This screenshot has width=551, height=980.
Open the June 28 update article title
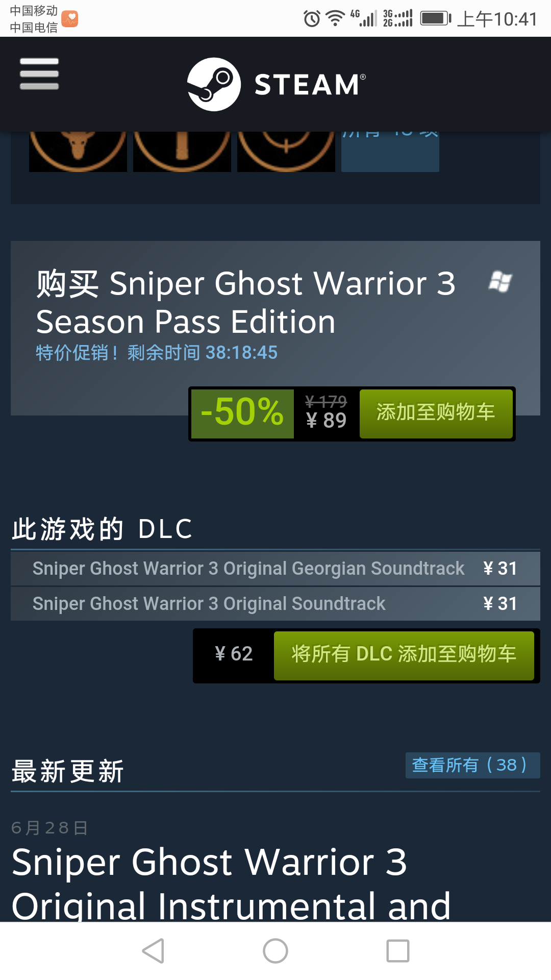click(x=231, y=884)
